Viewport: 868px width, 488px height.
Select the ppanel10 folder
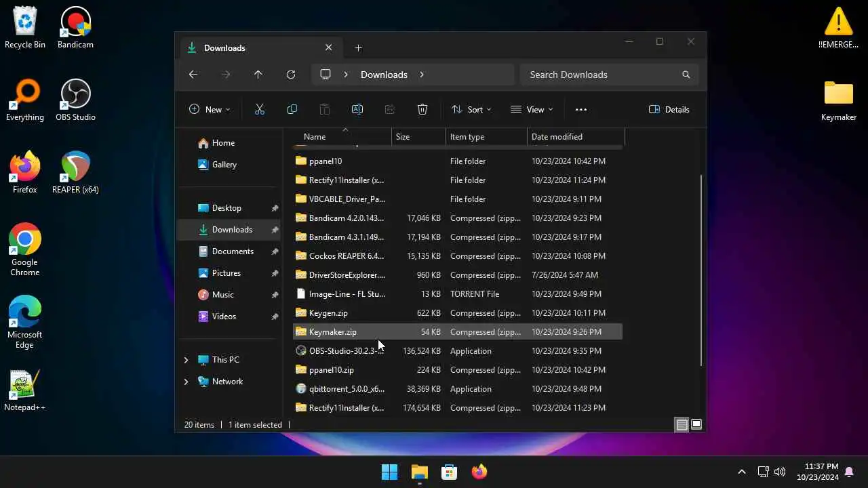[458, 161]
